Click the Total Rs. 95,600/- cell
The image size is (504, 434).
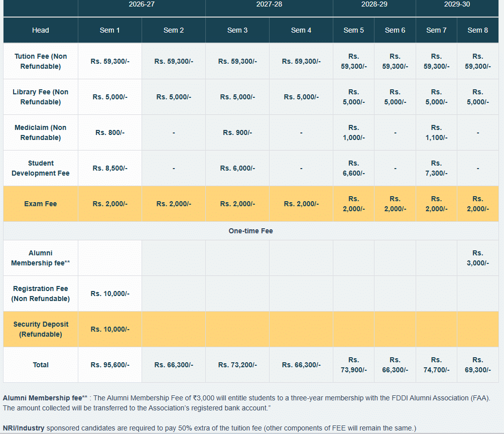point(110,365)
